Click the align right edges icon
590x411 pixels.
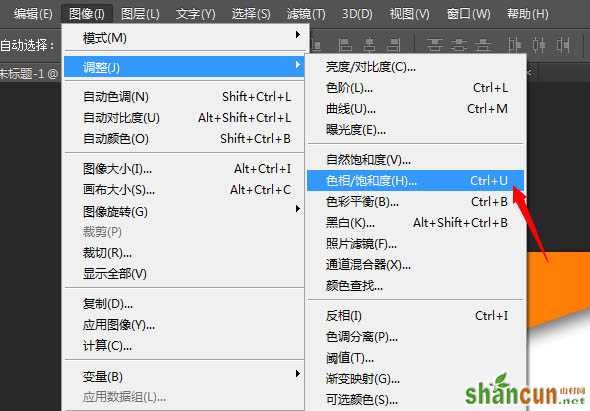coord(393,46)
